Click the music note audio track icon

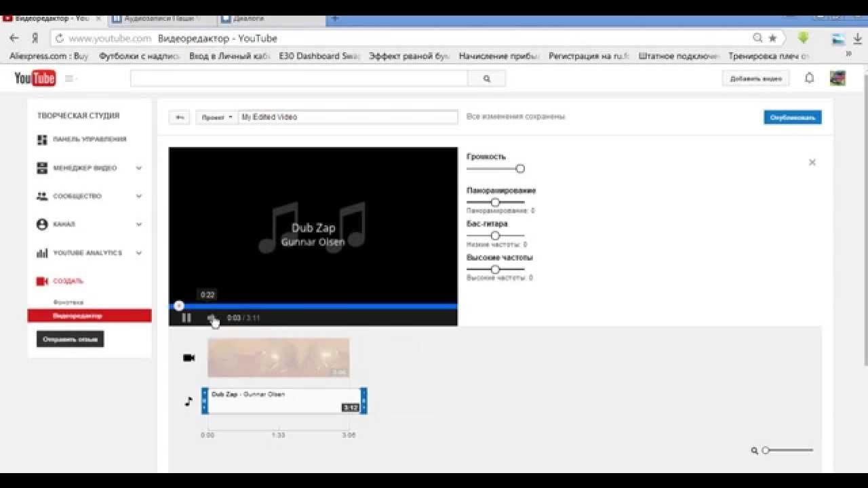pos(189,401)
